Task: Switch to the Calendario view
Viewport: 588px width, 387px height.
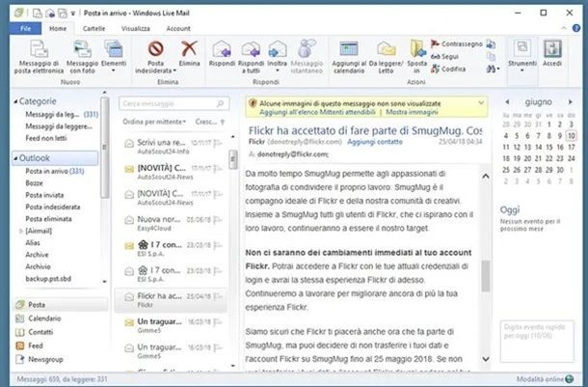Action: 39,318
